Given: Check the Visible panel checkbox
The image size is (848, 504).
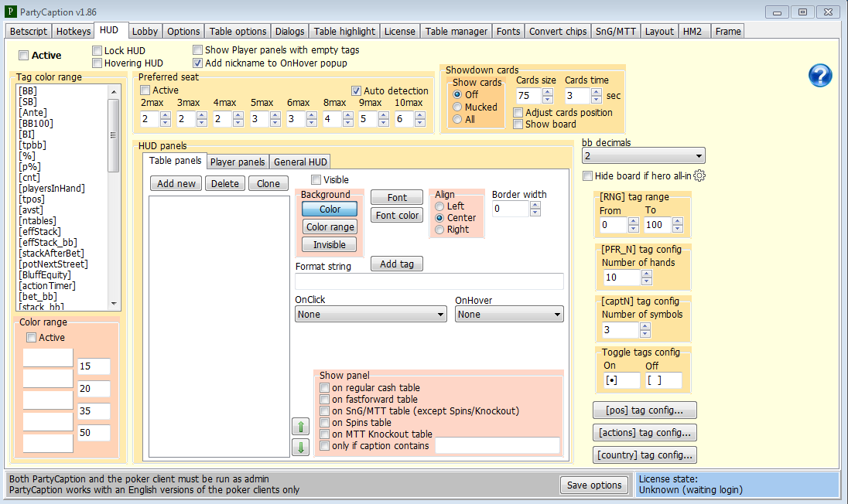Looking at the screenshot, I should pos(316,180).
